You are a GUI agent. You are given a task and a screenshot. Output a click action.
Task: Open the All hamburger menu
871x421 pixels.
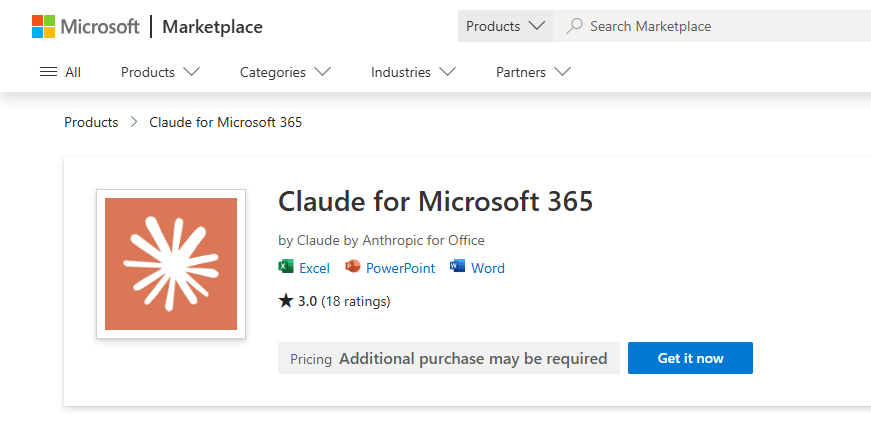point(61,72)
